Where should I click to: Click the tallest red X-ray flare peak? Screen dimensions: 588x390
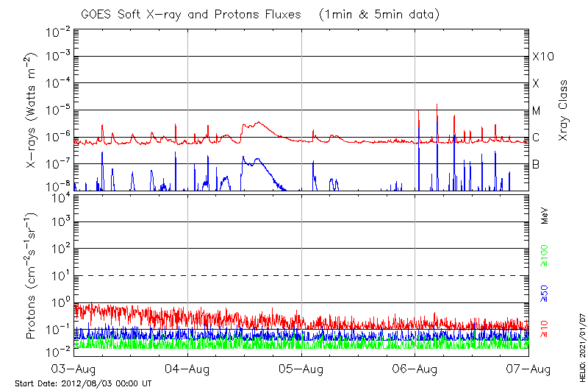[437, 105]
